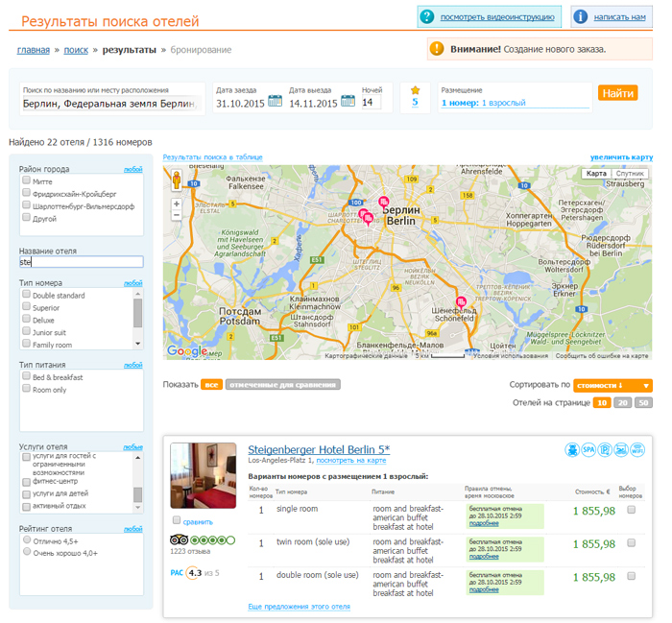Select the twin room (sole use) checkbox
Image resolution: width=672 pixels, height=623 pixels.
[x=632, y=543]
